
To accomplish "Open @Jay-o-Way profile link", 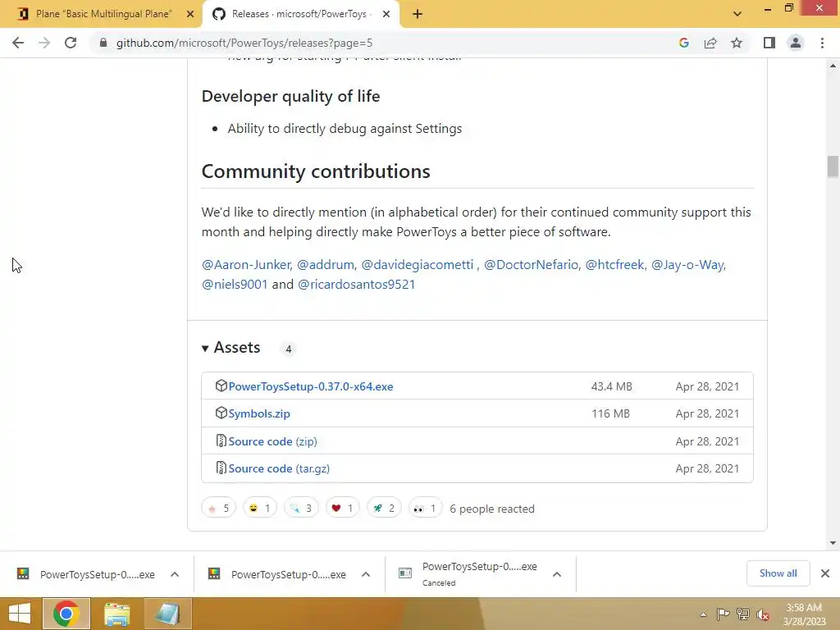I will click(x=687, y=265).
